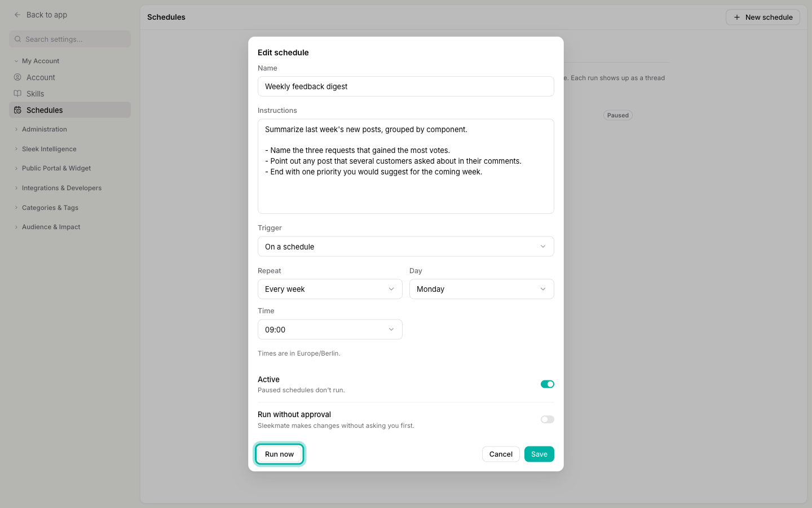Click the Skills book icon in sidebar
Screen dimensions: 812x508
[17, 94]
